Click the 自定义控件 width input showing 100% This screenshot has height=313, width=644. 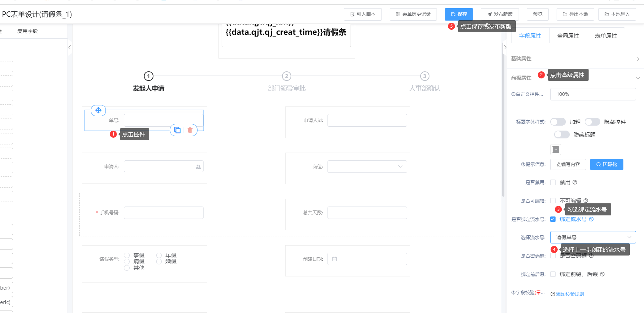pos(593,94)
